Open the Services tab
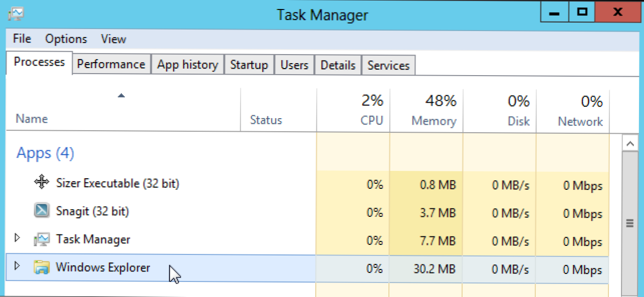This screenshot has height=297, width=644. (x=388, y=66)
